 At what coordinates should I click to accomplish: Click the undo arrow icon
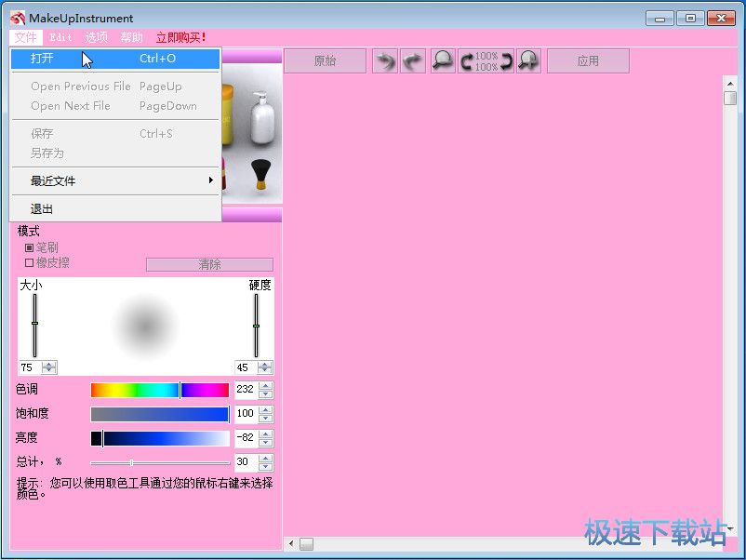pyautogui.click(x=385, y=61)
